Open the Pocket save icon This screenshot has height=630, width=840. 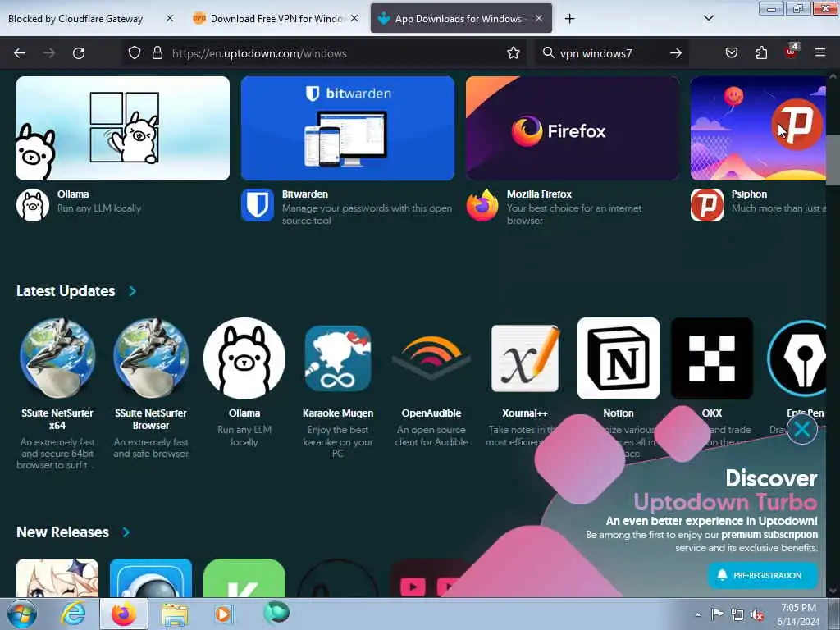tap(732, 53)
